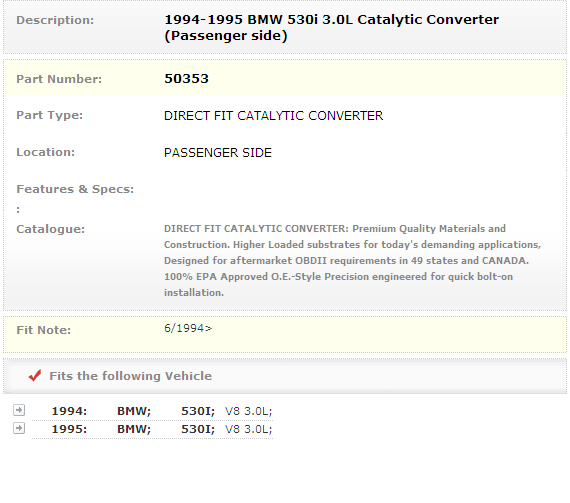
Task: Click BMW in the 1994 vehicle row
Action: pyautogui.click(x=134, y=411)
